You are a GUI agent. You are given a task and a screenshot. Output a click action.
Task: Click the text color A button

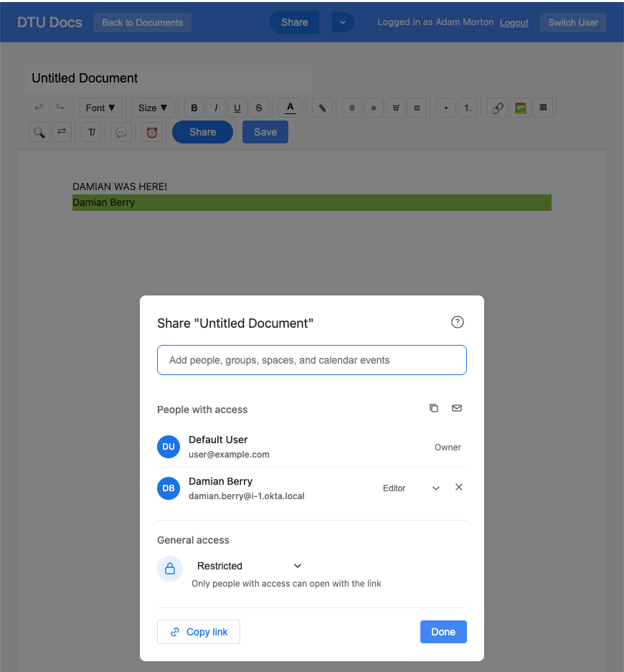290,108
